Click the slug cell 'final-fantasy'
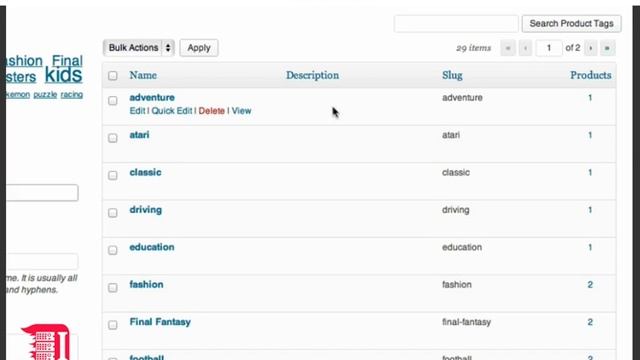 click(x=466, y=322)
